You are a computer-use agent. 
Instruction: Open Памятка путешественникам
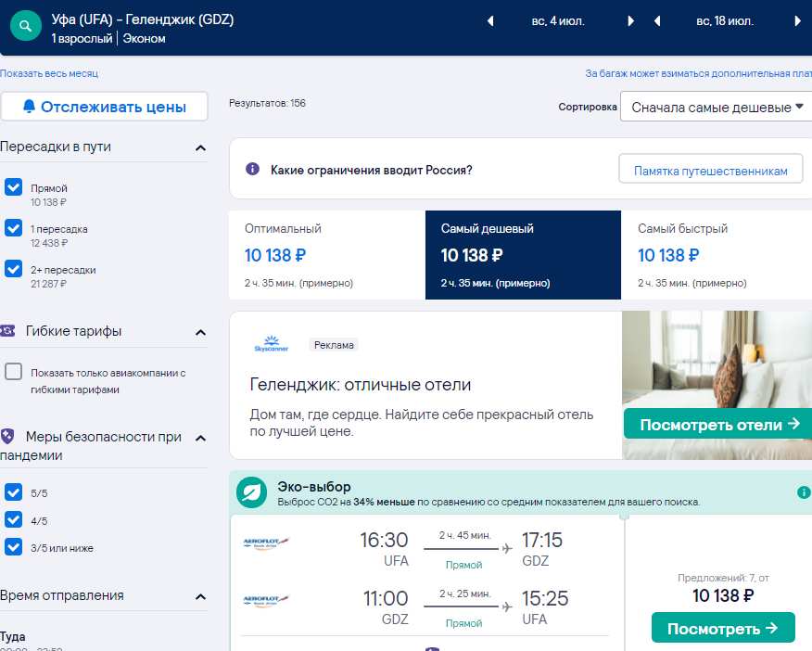tap(710, 169)
